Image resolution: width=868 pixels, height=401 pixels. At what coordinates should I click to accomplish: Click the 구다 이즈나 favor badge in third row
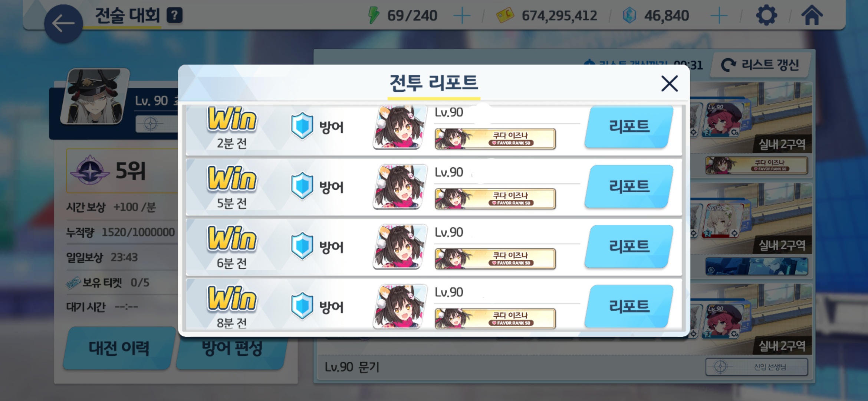coord(495,258)
